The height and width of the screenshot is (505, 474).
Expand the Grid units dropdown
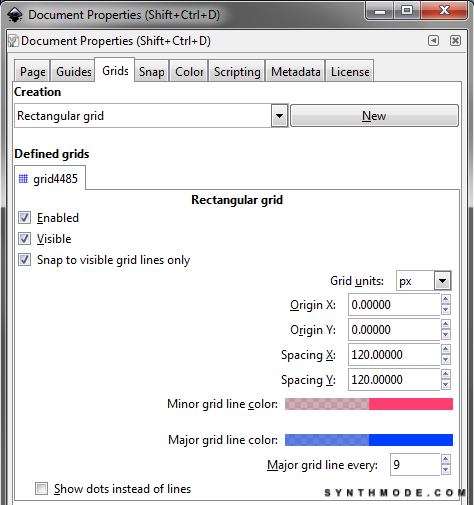[442, 281]
